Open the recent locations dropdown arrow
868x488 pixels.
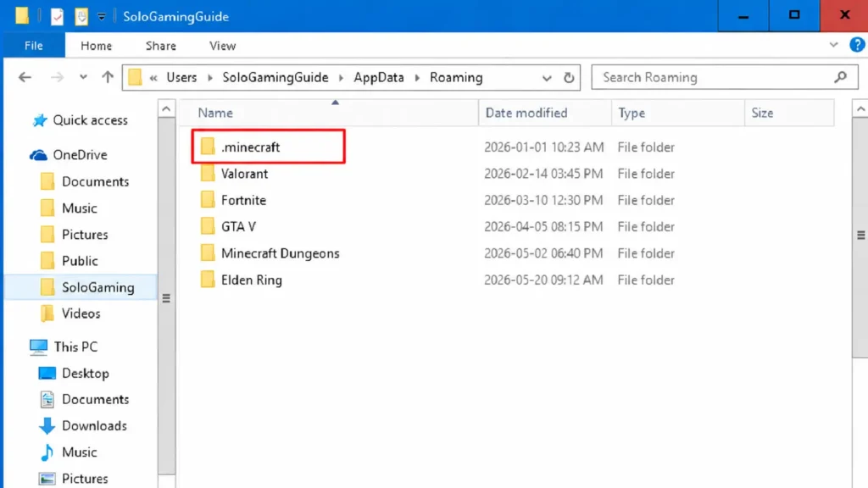(83, 77)
